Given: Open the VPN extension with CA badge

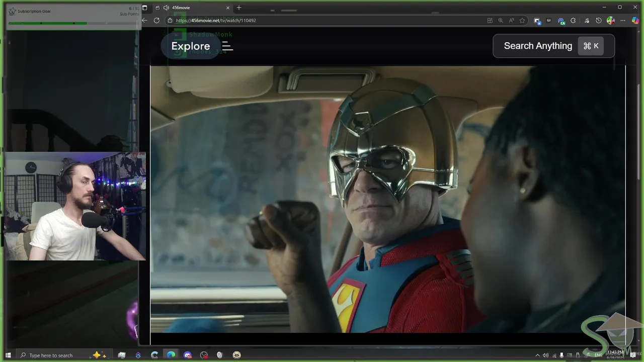Looking at the screenshot, I should point(561,21).
